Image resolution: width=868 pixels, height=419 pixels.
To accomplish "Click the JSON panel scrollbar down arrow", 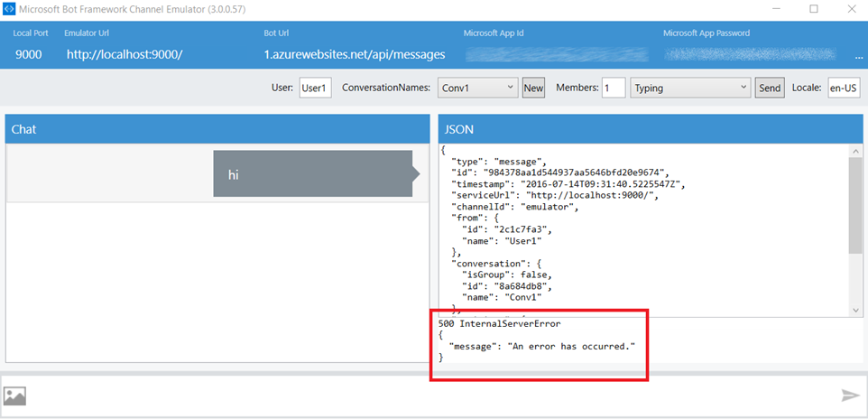I will (x=855, y=309).
